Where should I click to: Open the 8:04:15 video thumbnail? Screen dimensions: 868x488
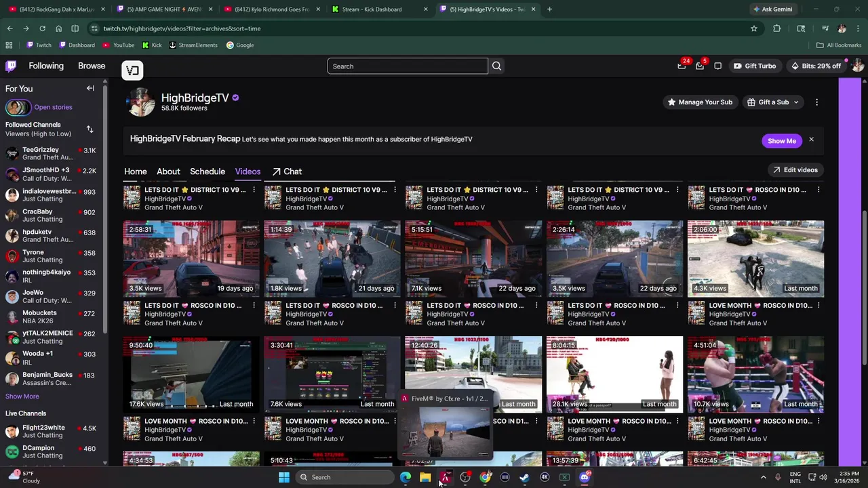614,374
